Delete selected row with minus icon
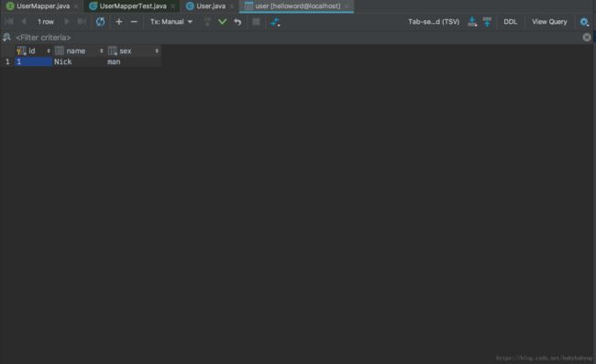 (134, 22)
